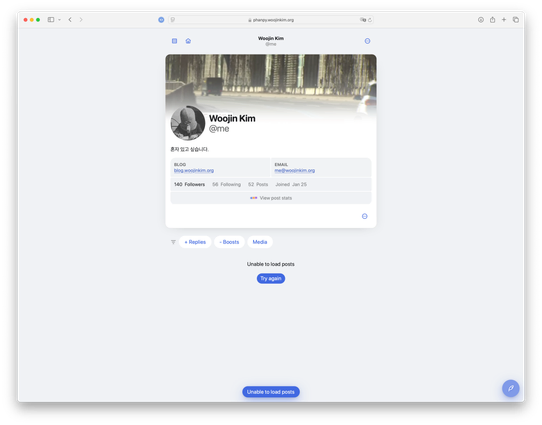This screenshot has height=425, width=542.
Task: Open the columns menu icon beside home
Action: coord(175,41)
